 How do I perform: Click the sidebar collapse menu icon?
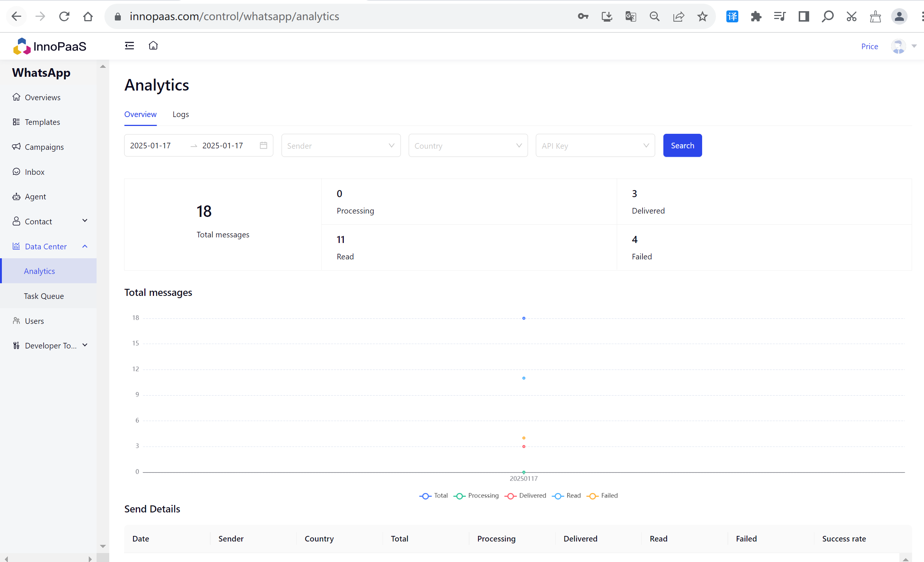pos(129,46)
